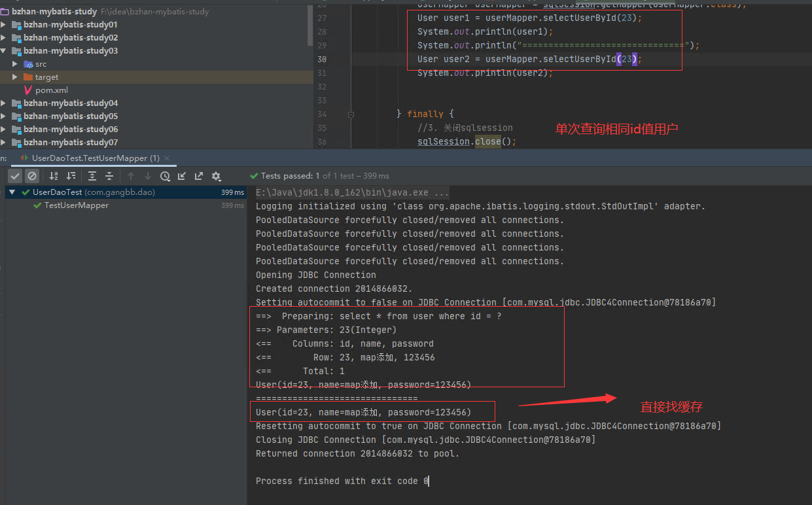The width and height of the screenshot is (812, 505).
Task: Click the Expand All tests icon
Action: [92, 176]
